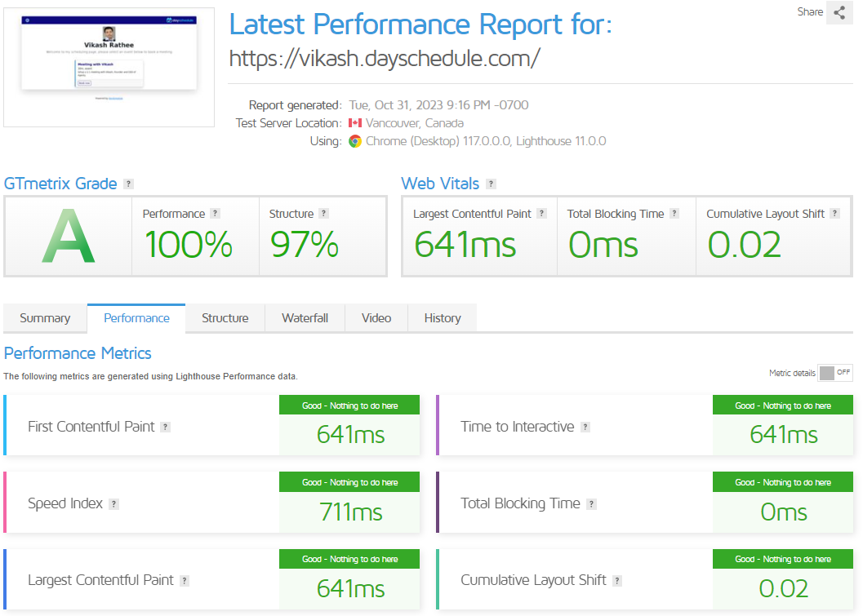Image resolution: width=863 pixels, height=616 pixels.
Task: Toggle the Metric details switch
Action: tap(835, 372)
